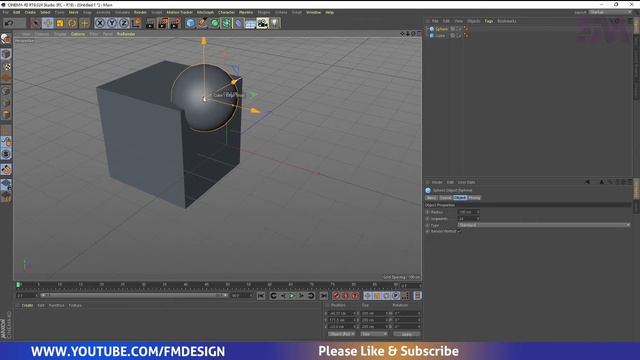Toggle Autokeying in the timeline controls
Image resolution: width=640 pixels, height=360 pixels.
[x=345, y=296]
